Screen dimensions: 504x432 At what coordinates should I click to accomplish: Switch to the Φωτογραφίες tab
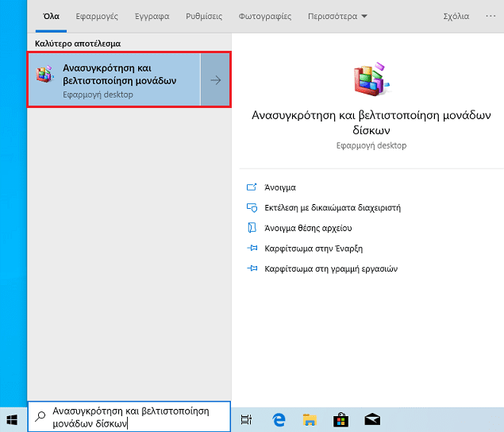(x=265, y=16)
